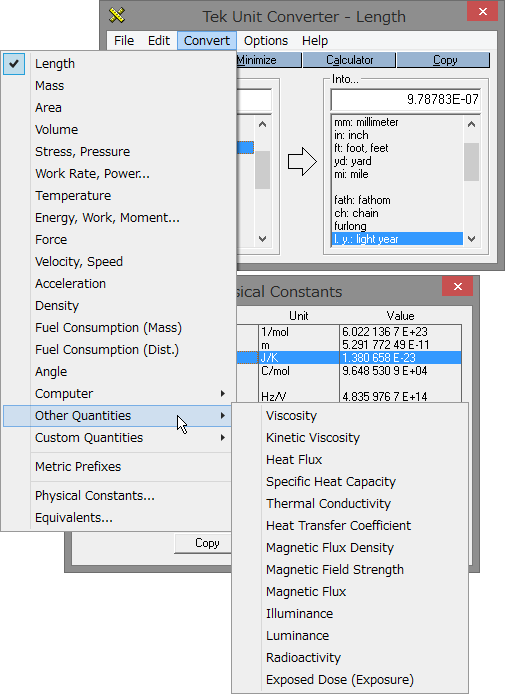The height and width of the screenshot is (694, 505).
Task: Click the From list scroll down arrow
Action: click(x=262, y=239)
